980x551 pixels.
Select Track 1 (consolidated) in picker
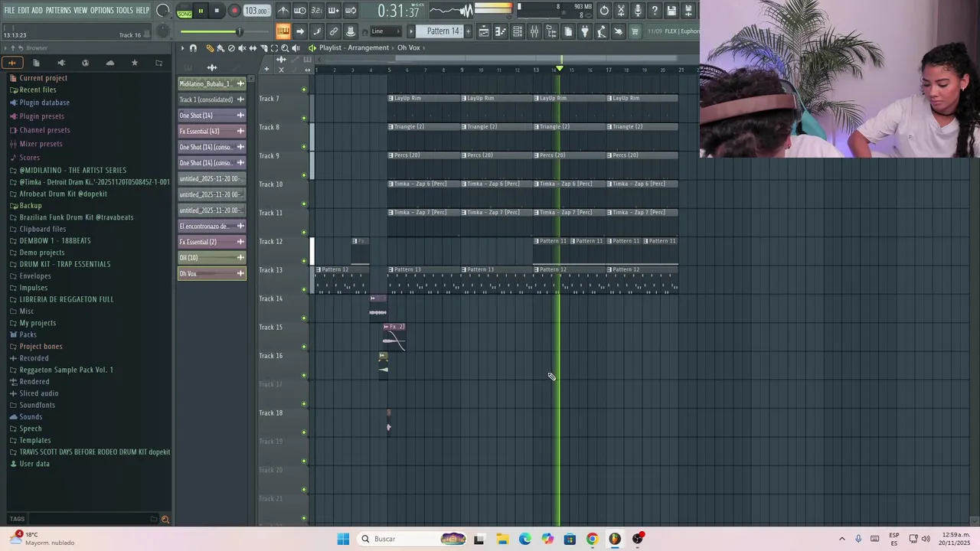[x=212, y=99]
